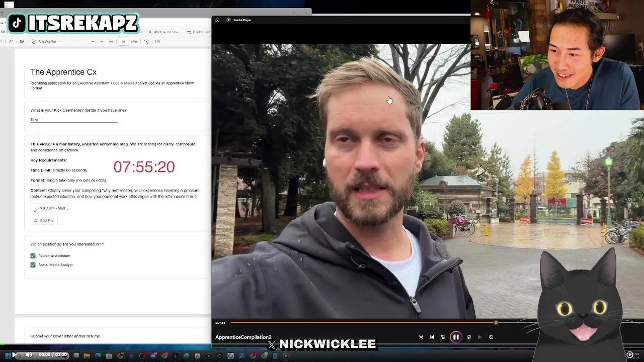This screenshot has height=362, width=644.
Task: Rotate the document page
Action: (x=146, y=42)
